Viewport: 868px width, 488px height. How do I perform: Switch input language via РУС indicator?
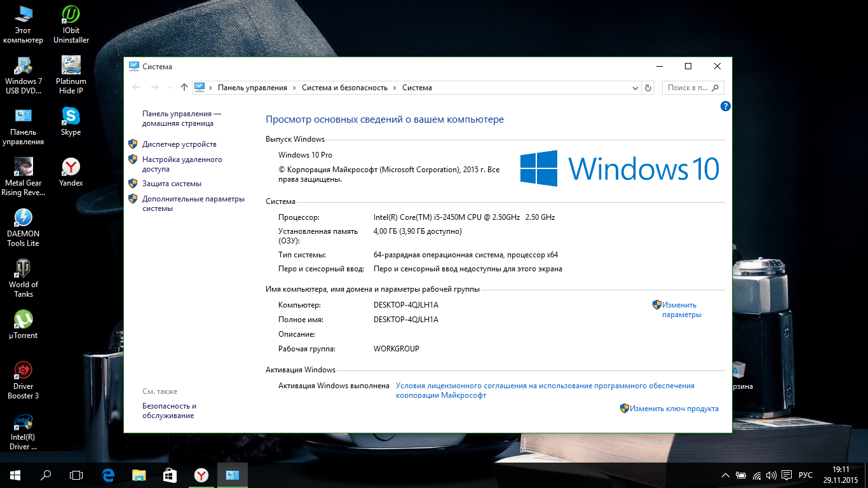coord(805,475)
